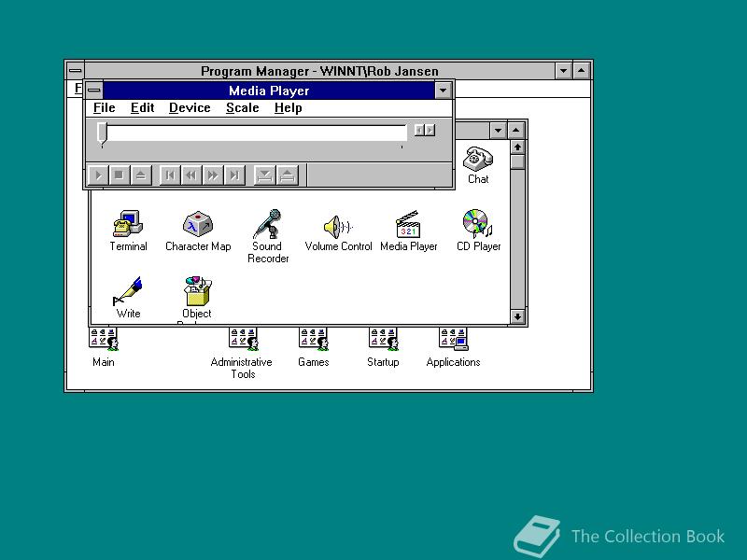The image size is (747, 560).
Task: Select the CD Player disc icon
Action: tap(477, 224)
